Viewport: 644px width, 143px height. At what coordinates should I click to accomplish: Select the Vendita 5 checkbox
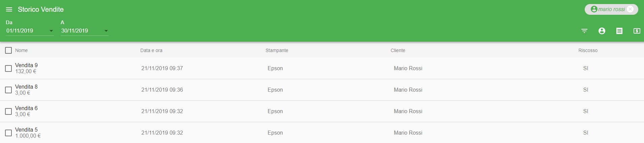point(8,133)
